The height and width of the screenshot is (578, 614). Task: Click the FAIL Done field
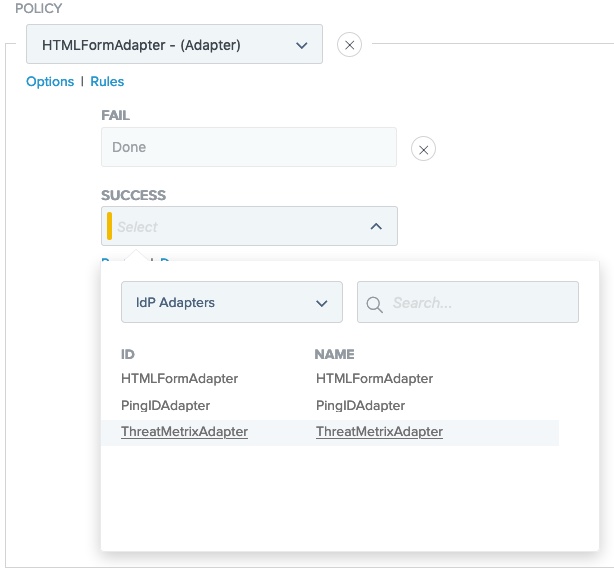point(249,147)
